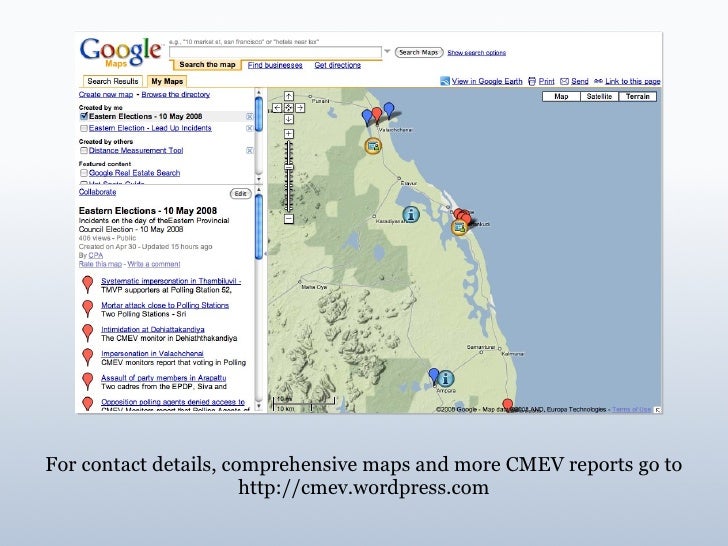
Task: Click red pin icon beside Systematic impersonation item
Action: coord(87,284)
